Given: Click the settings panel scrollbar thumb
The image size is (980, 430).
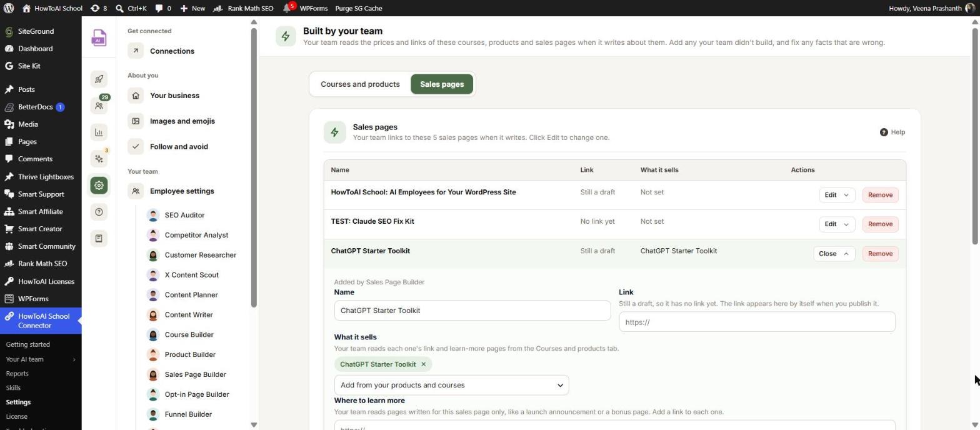Looking at the screenshot, I should point(254,167).
